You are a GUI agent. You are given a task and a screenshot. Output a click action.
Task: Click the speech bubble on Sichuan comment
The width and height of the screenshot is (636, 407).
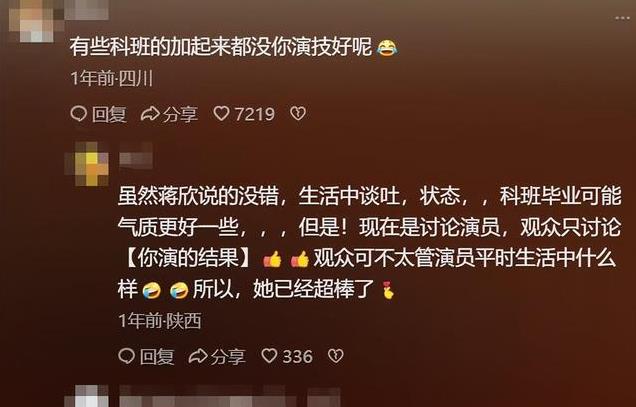point(78,114)
